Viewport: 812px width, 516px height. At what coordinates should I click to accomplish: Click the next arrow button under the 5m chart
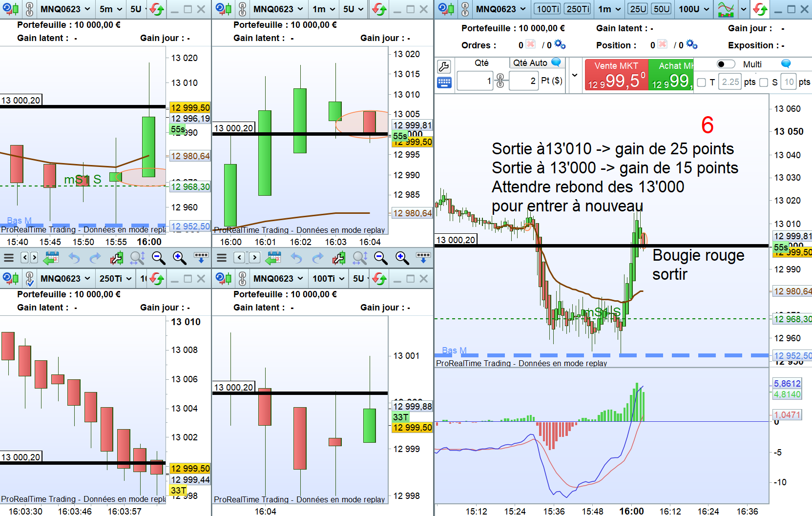click(x=34, y=257)
